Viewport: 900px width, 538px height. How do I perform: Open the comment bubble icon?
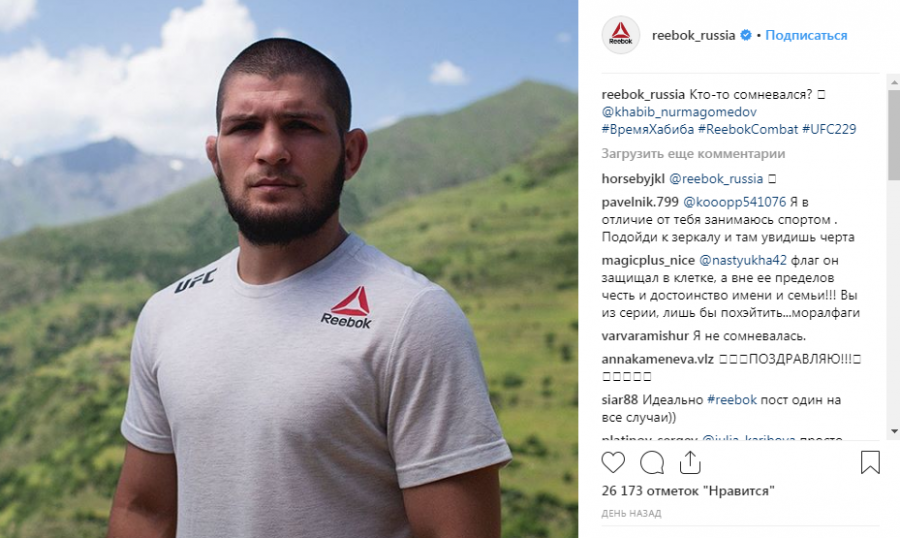pos(652,463)
